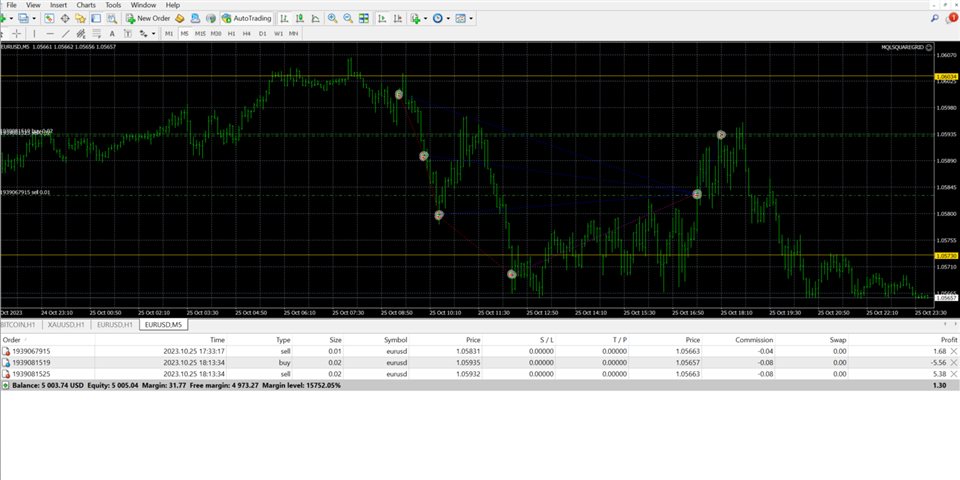Switch chart to bar chart style
The image size is (960, 480).
[284, 18]
